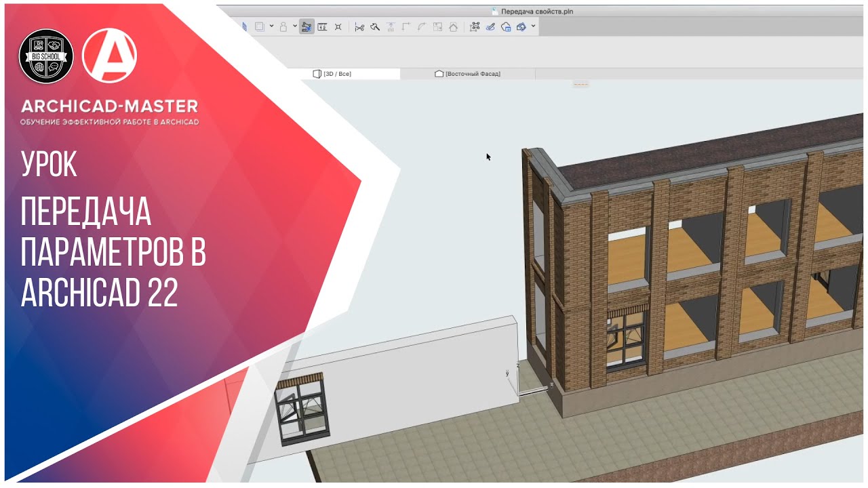The image size is (868, 488).
Task: Click the red circular Archicad-Master A logo
Action: (x=109, y=56)
